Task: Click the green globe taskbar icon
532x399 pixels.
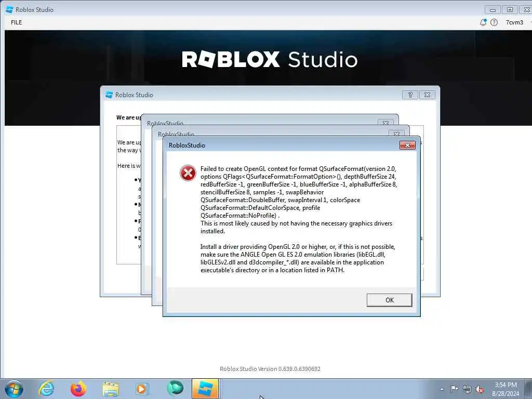Action: (x=175, y=388)
